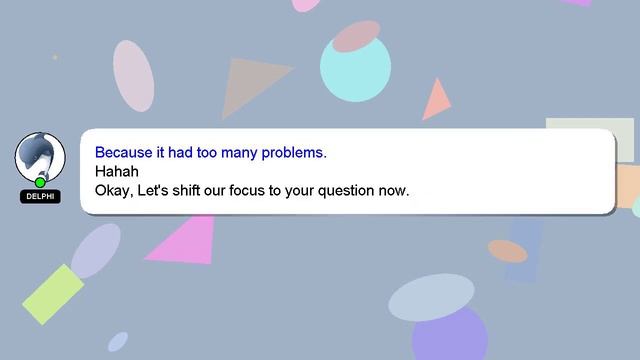The width and height of the screenshot is (640, 360).
Task: Click the off-white rectangle behind the bubble corner
Action: [590, 140]
